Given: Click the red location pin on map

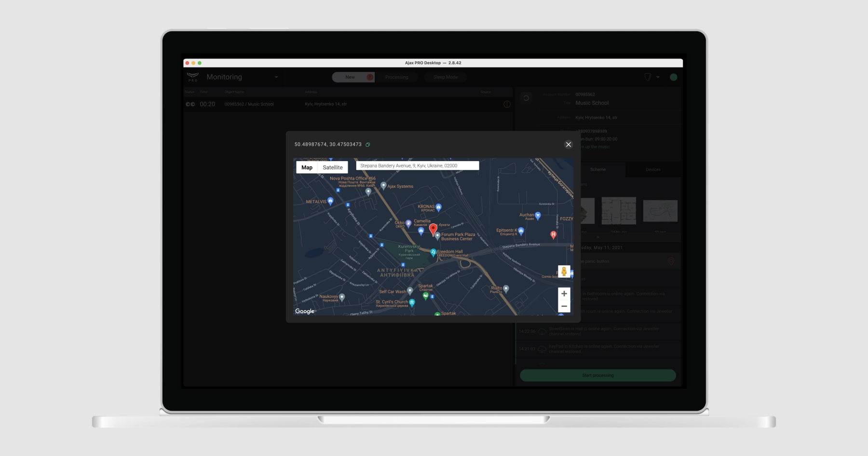Looking at the screenshot, I should [433, 229].
